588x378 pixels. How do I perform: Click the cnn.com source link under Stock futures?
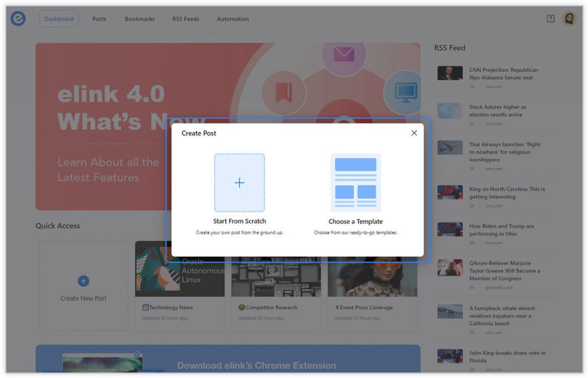[495, 123]
